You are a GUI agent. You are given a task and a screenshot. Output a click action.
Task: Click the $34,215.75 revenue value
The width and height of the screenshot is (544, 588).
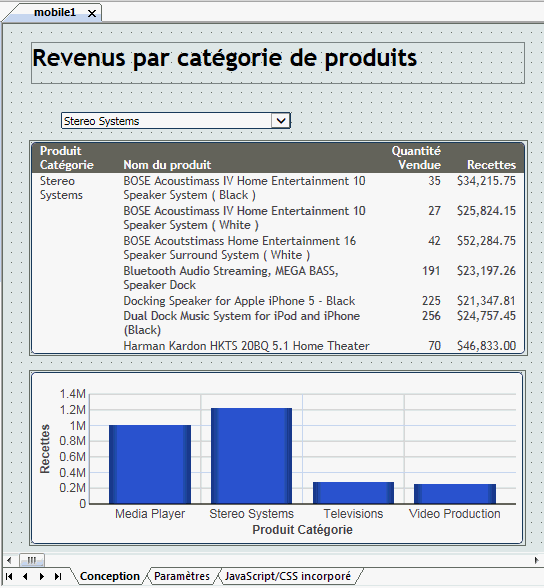[486, 181]
